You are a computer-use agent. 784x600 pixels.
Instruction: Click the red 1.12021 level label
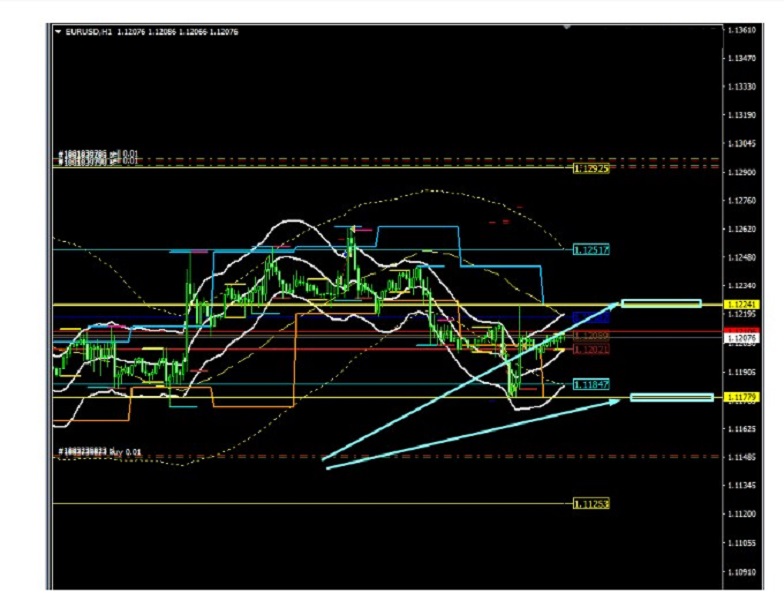click(591, 349)
